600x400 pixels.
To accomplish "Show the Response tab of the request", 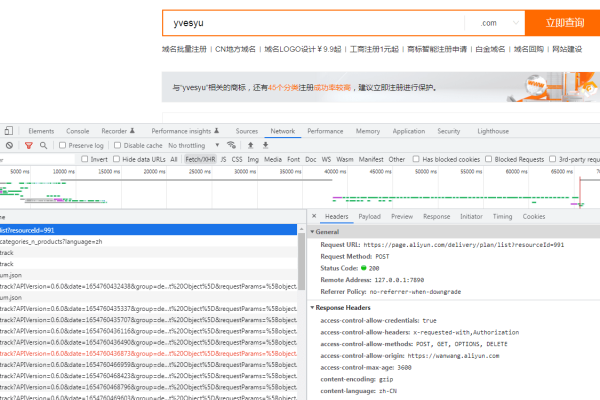I will click(437, 217).
